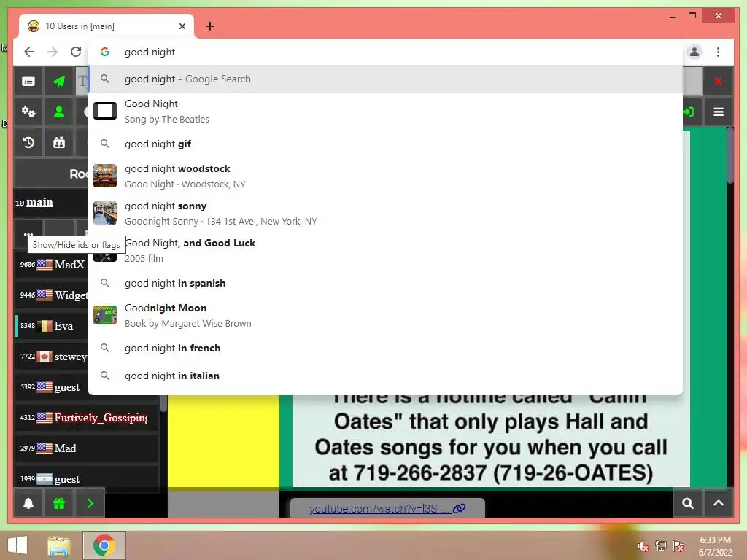Click the muted speaker tray icon

[x=643, y=546]
